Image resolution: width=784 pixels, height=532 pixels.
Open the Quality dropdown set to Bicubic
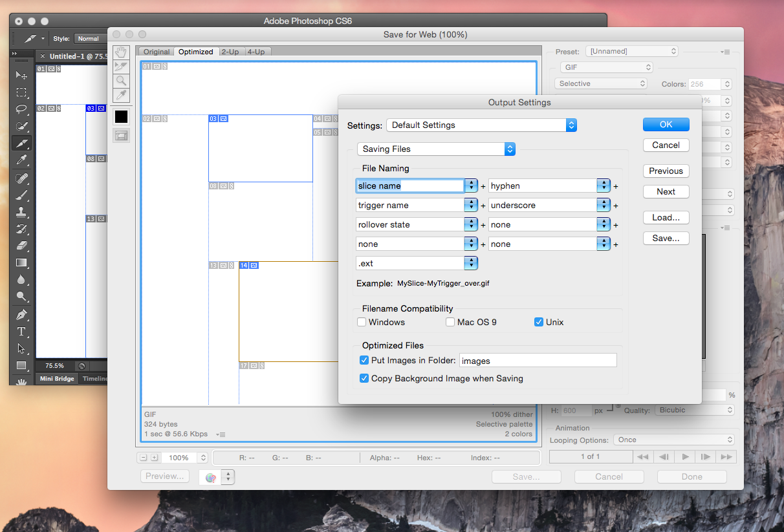tap(695, 410)
